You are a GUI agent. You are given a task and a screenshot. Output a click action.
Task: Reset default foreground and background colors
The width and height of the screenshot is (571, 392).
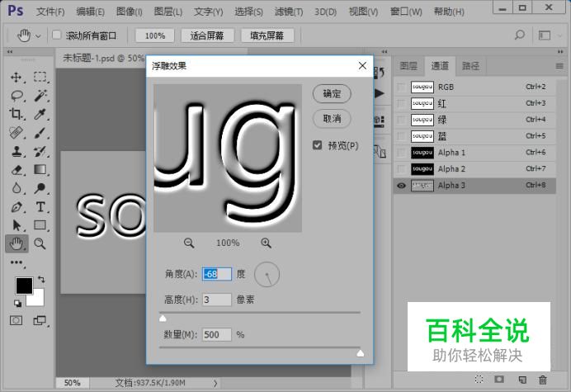click(x=17, y=303)
